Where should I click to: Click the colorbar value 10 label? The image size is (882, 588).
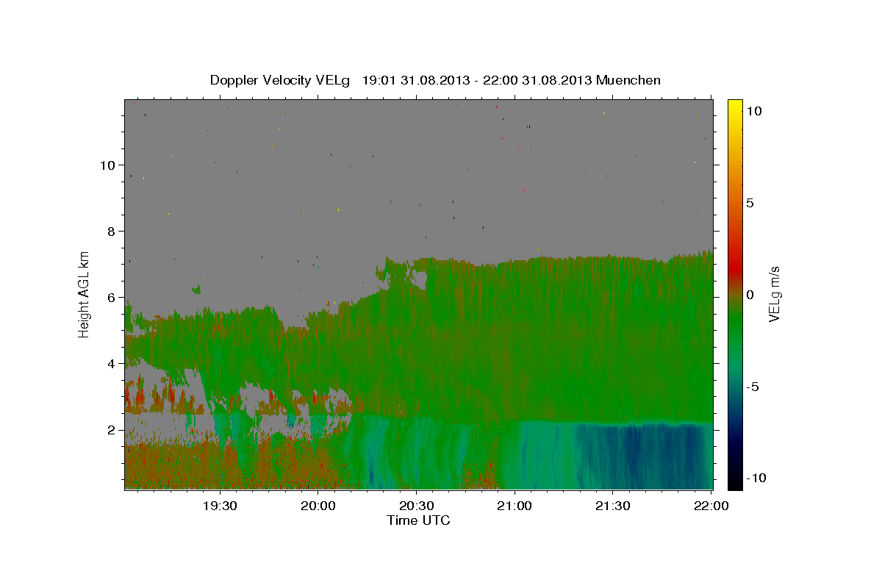tap(753, 110)
